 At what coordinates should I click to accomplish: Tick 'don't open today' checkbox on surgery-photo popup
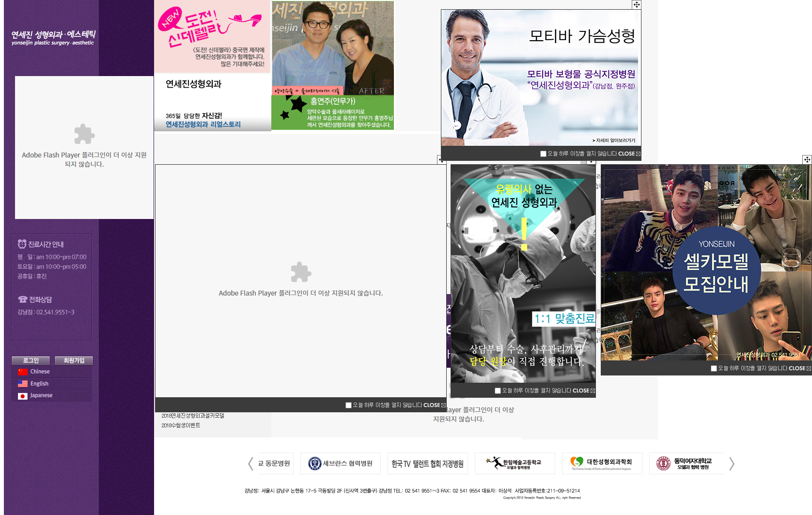(498, 390)
